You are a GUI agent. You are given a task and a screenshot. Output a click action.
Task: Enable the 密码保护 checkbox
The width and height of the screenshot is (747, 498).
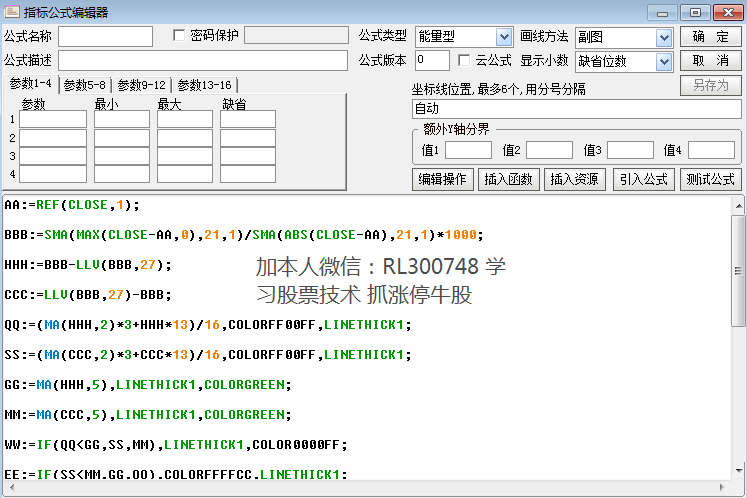[179, 35]
